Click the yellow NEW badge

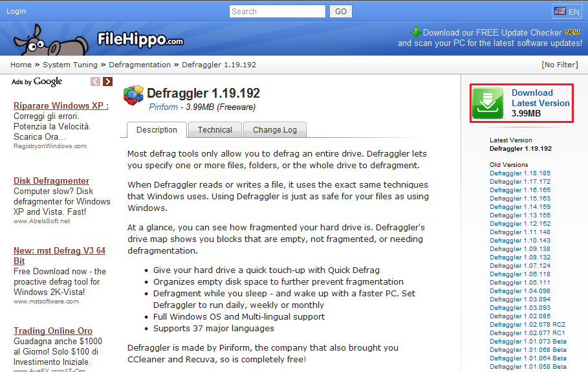click(572, 32)
